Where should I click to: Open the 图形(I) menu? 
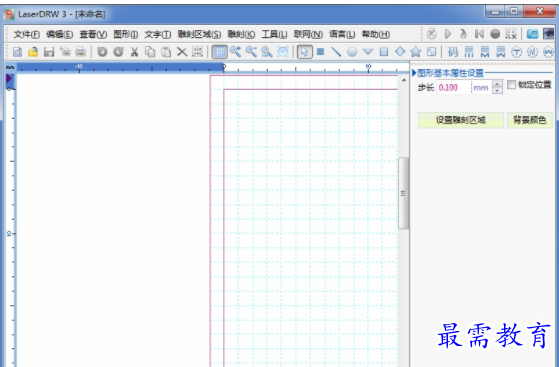coord(126,34)
